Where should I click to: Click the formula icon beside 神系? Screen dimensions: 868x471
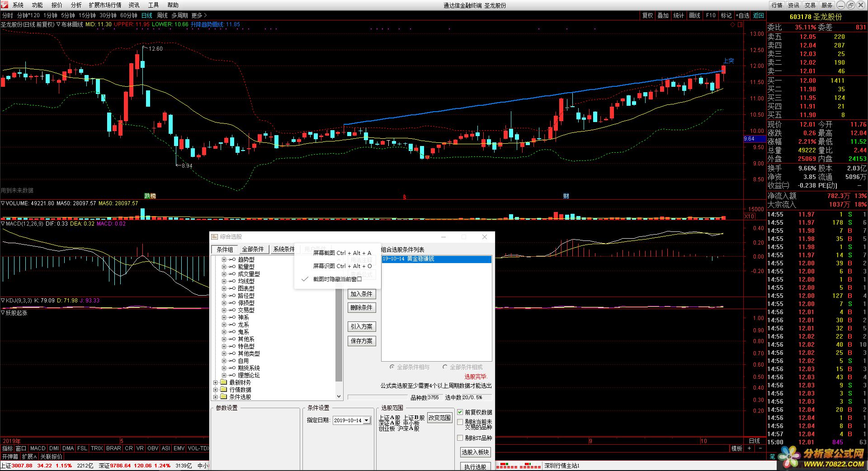coord(232,317)
